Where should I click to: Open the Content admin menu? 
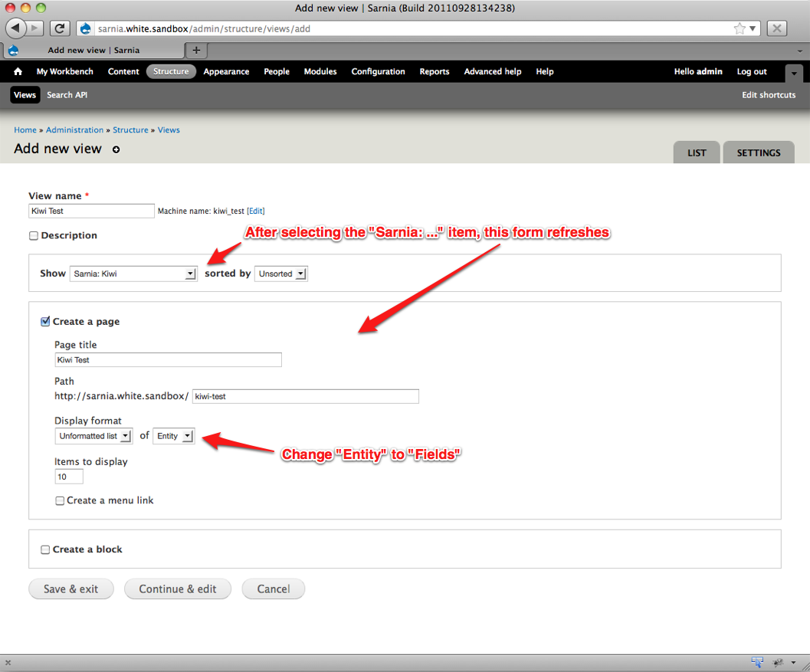[123, 71]
